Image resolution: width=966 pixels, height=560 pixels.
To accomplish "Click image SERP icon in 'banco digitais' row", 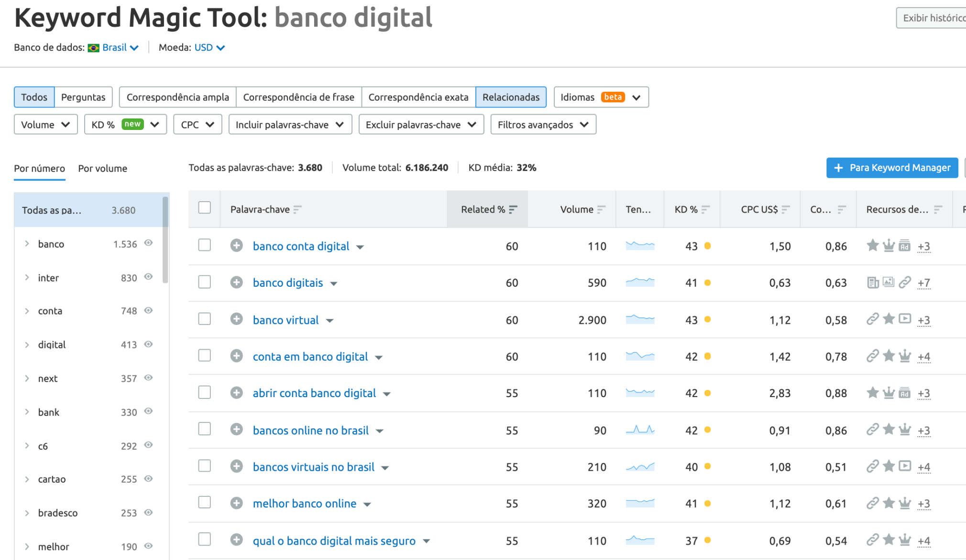I will click(889, 282).
